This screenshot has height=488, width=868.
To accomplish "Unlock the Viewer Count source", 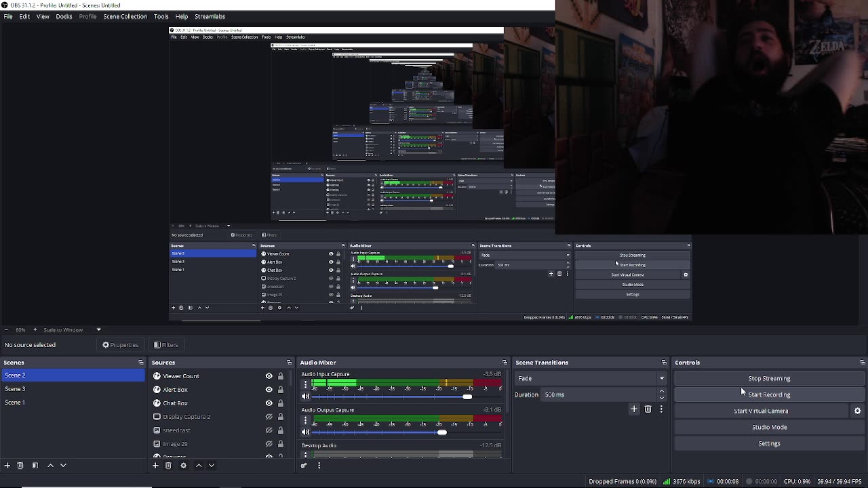I will 280,376.
